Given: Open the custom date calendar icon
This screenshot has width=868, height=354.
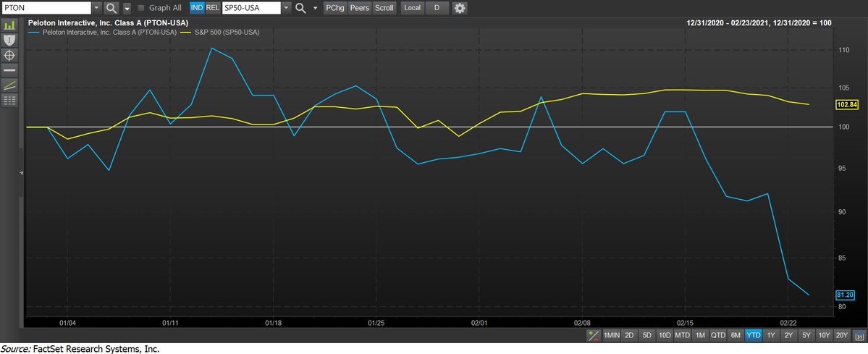Looking at the screenshot, I should click(859, 336).
